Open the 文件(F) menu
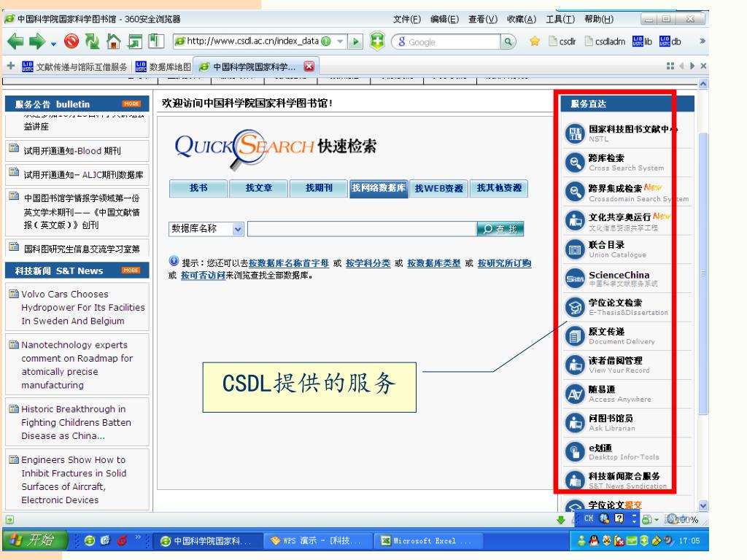The image size is (747, 560). tap(407, 19)
